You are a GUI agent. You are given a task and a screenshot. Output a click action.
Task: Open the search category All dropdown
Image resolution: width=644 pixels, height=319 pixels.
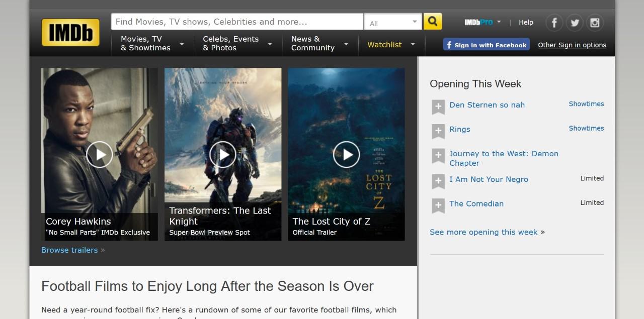tap(393, 22)
